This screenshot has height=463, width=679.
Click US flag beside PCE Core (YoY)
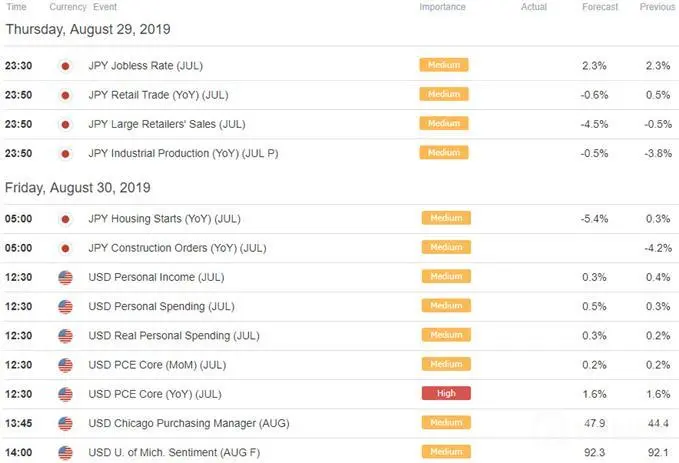tap(65, 395)
